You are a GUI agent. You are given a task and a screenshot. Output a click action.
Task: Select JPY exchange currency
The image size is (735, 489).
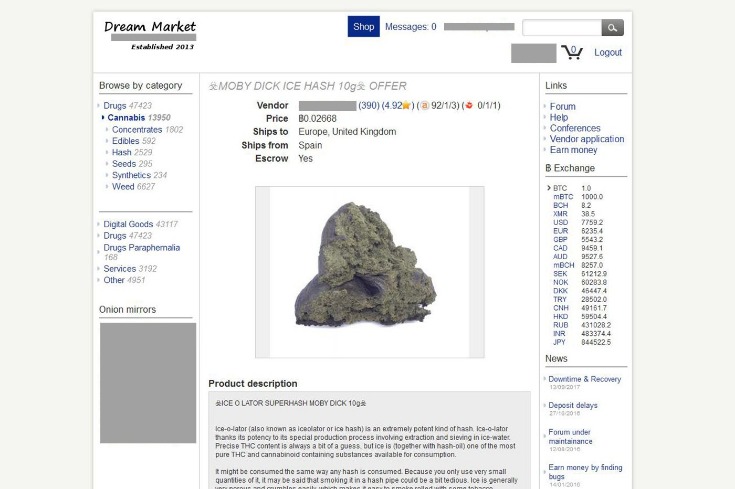coord(559,342)
